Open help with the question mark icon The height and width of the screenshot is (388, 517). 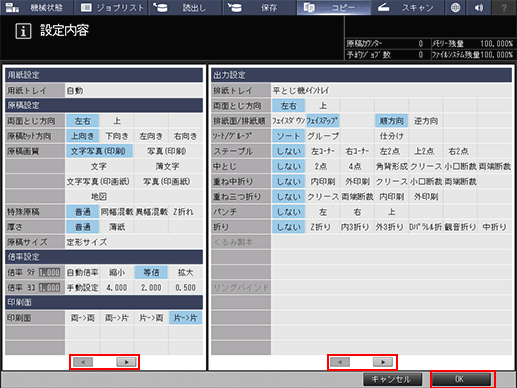click(x=504, y=7)
